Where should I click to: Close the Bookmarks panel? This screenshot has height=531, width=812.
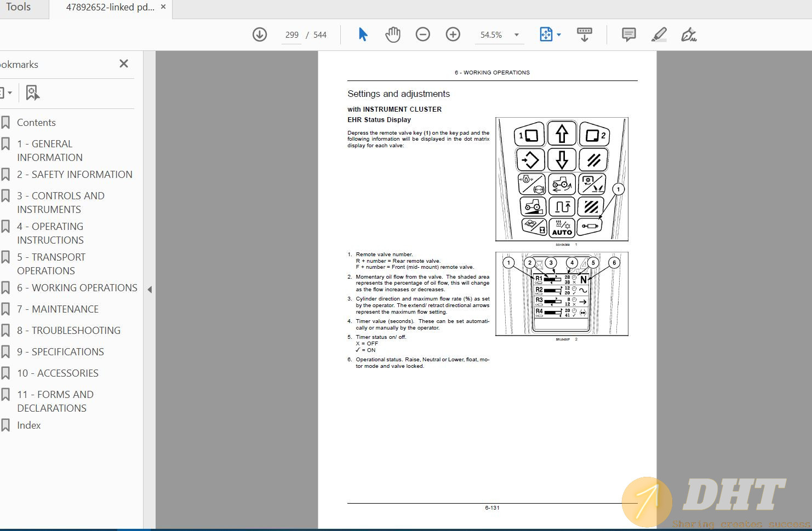[124, 64]
